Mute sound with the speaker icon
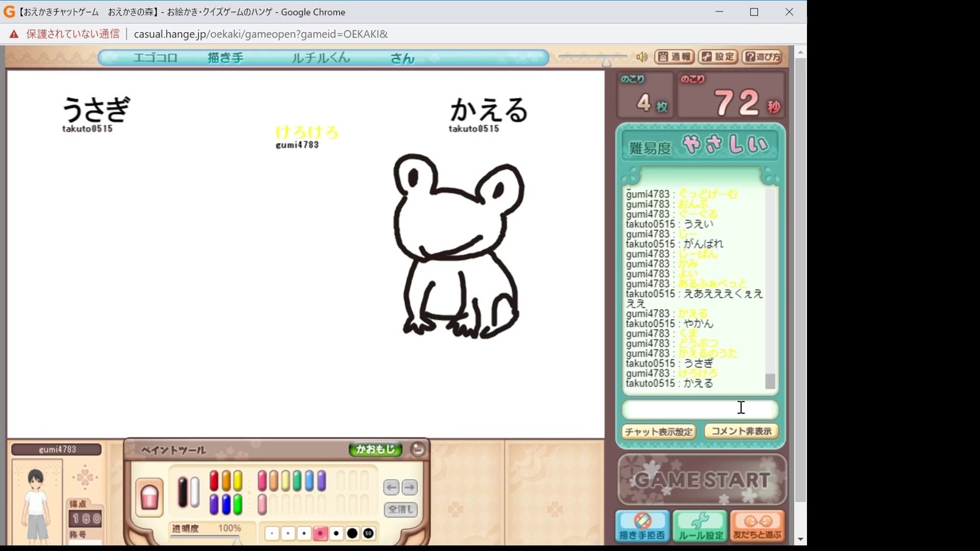 point(642,57)
